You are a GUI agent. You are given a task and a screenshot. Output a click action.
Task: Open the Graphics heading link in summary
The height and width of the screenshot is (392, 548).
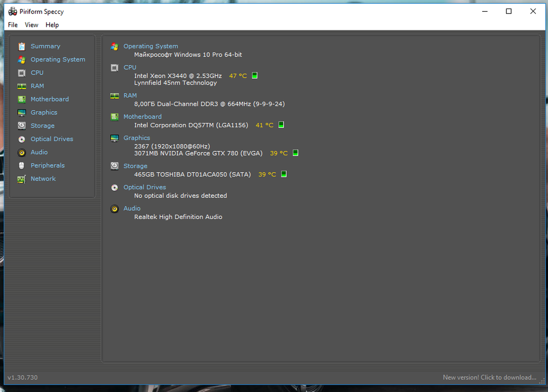(x=136, y=138)
